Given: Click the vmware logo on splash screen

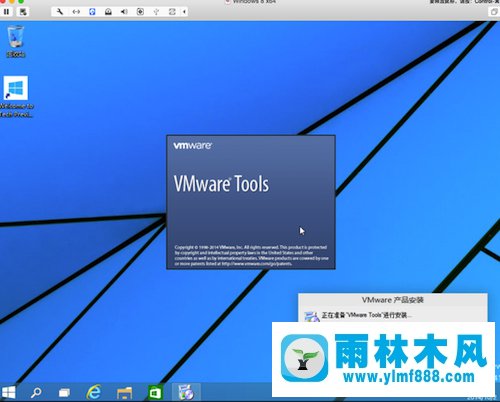Looking at the screenshot, I should click(x=192, y=146).
